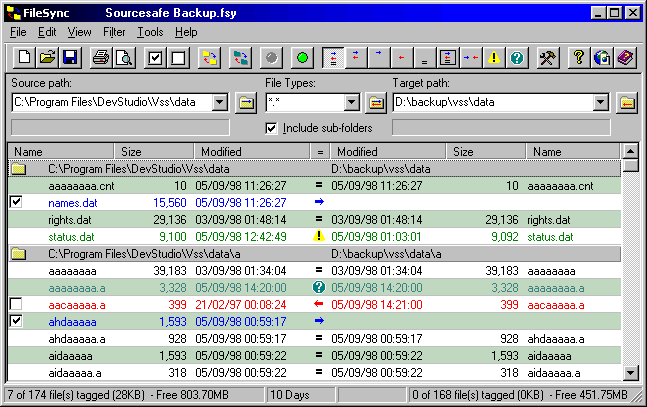Click the single blue right arrow filter icon
Viewport: 647px width, 407px height.
tap(379, 58)
